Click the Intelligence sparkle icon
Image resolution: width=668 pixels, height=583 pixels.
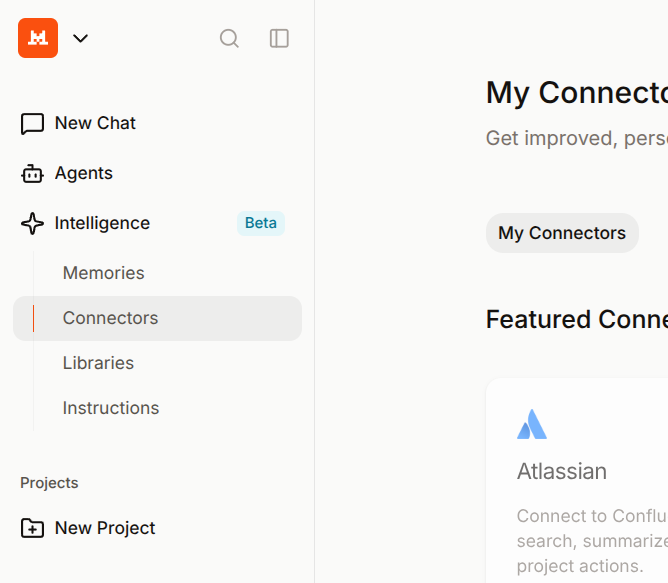[32, 223]
